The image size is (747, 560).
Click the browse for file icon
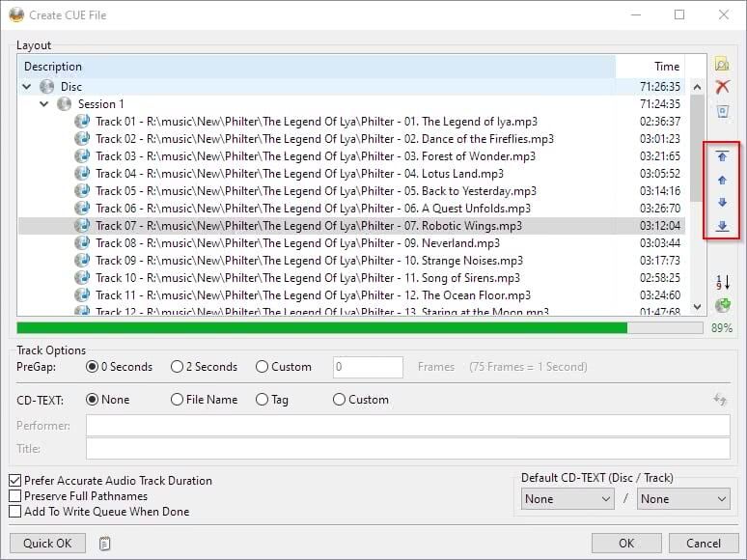pos(722,64)
